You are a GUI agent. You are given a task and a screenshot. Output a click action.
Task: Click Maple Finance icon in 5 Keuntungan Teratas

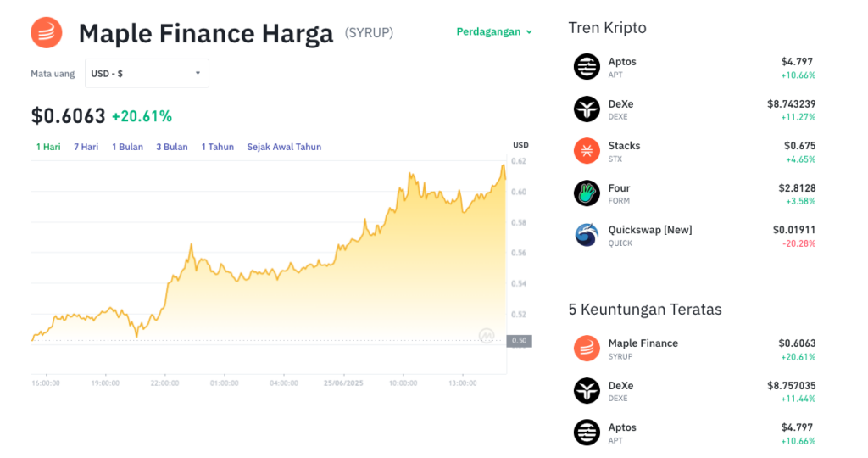pyautogui.click(x=587, y=349)
